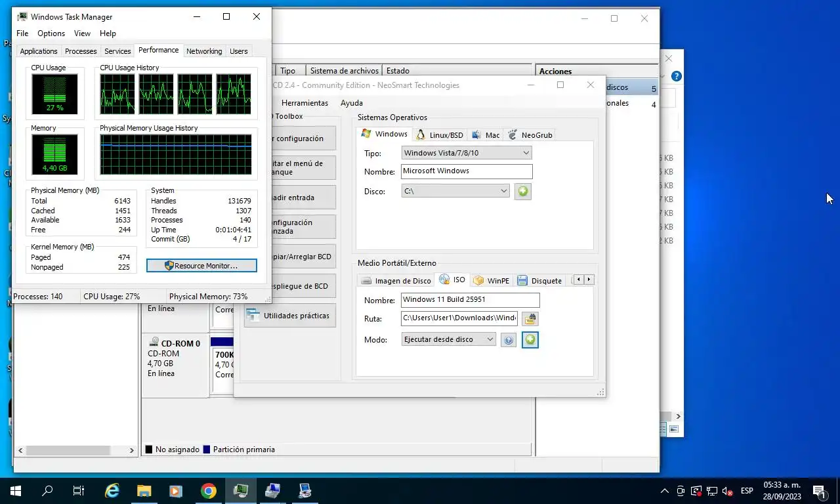This screenshot has height=504, width=840.
Task: Switch to Networking tab
Action: click(204, 51)
